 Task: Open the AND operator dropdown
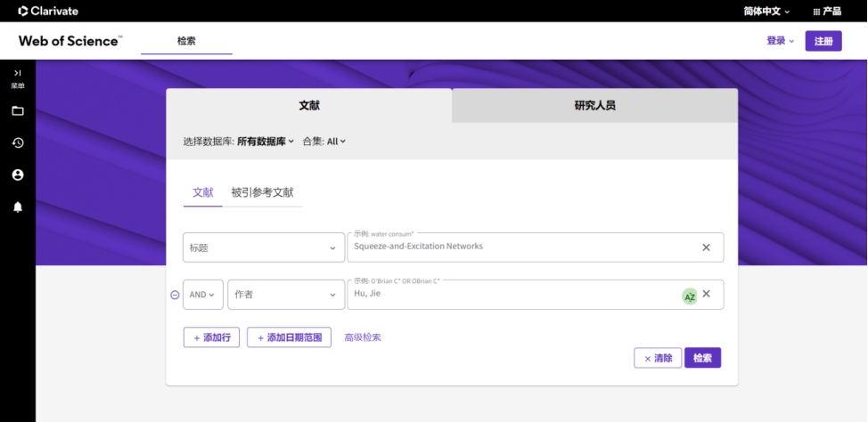click(203, 295)
